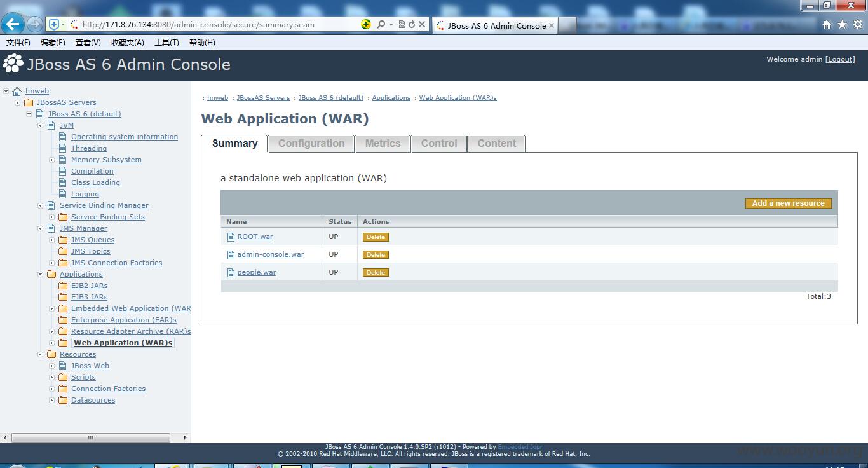Expand the Memory Subsystem tree node
868x468 pixels.
tap(52, 160)
